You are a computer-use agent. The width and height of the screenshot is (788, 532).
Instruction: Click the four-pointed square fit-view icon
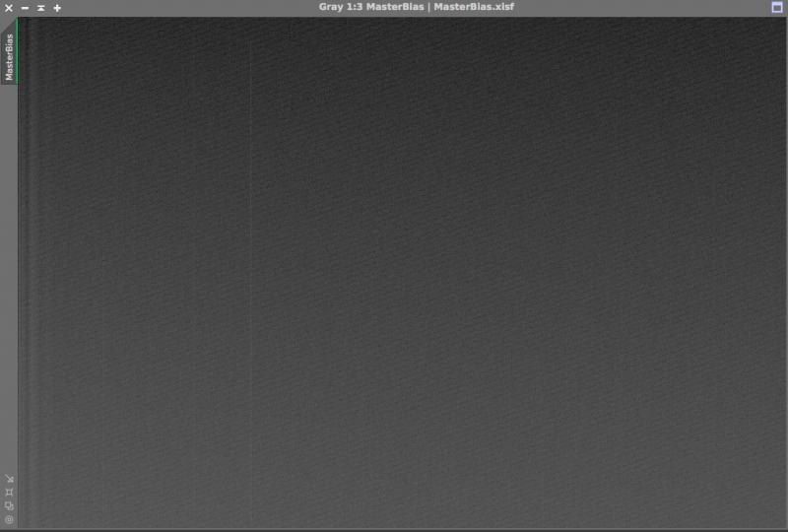9,493
